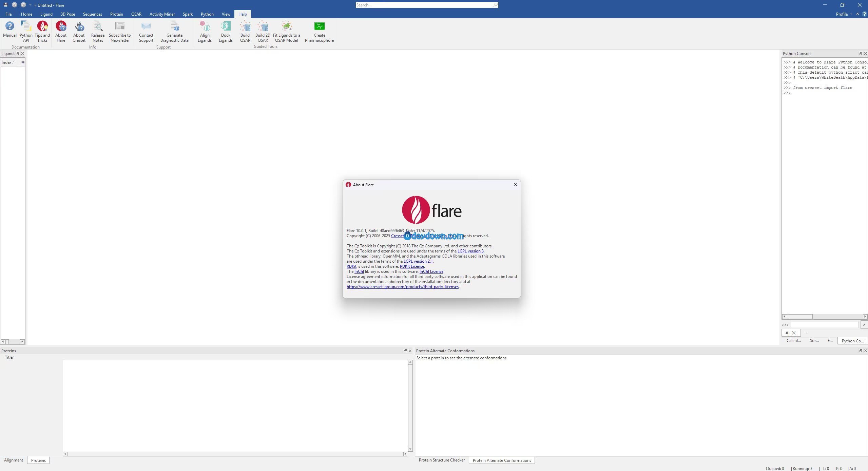Start the Dock Ligands guided tour
The height and width of the screenshot is (471, 868).
pyautogui.click(x=226, y=31)
